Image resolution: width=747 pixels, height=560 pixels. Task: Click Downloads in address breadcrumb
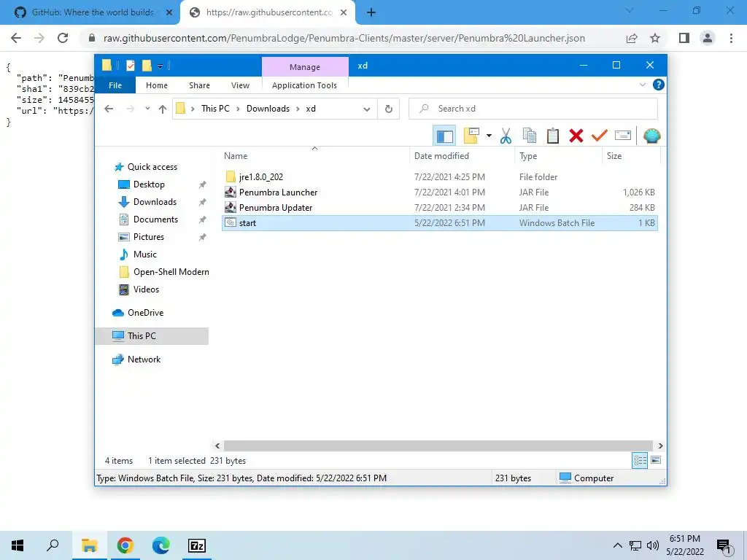pyautogui.click(x=268, y=109)
